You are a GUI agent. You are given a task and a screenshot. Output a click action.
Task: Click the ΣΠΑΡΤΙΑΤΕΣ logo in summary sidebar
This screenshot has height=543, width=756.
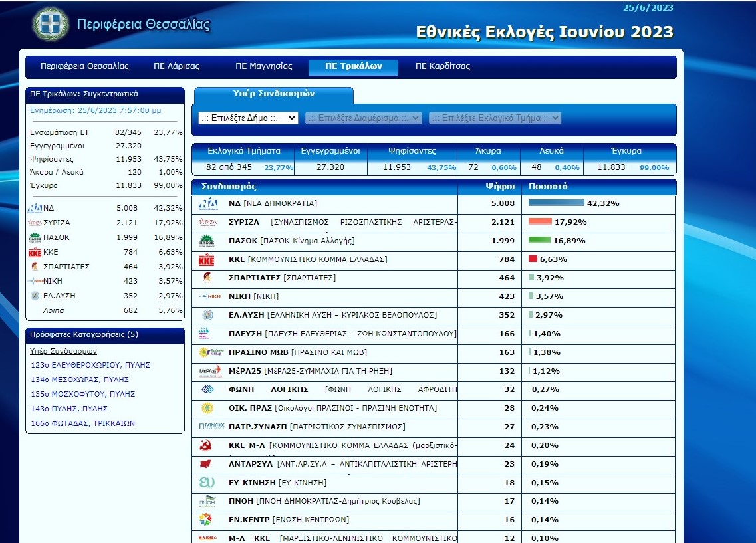[35, 267]
